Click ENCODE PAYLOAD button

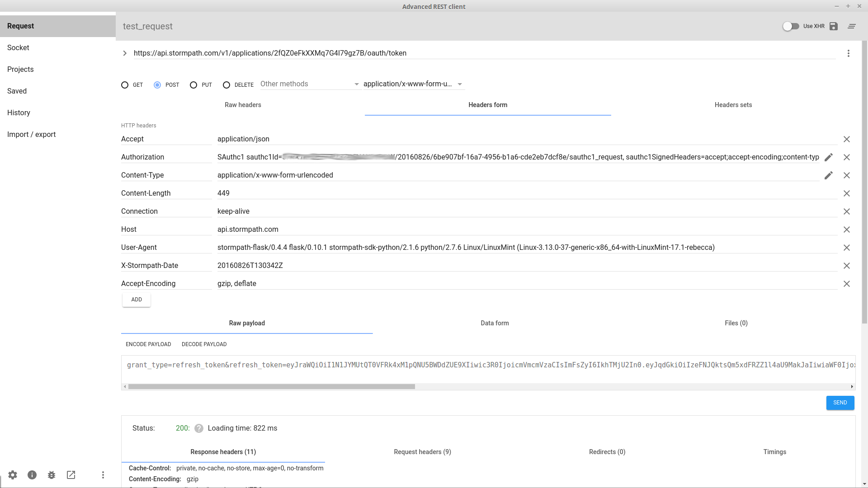pos(148,344)
